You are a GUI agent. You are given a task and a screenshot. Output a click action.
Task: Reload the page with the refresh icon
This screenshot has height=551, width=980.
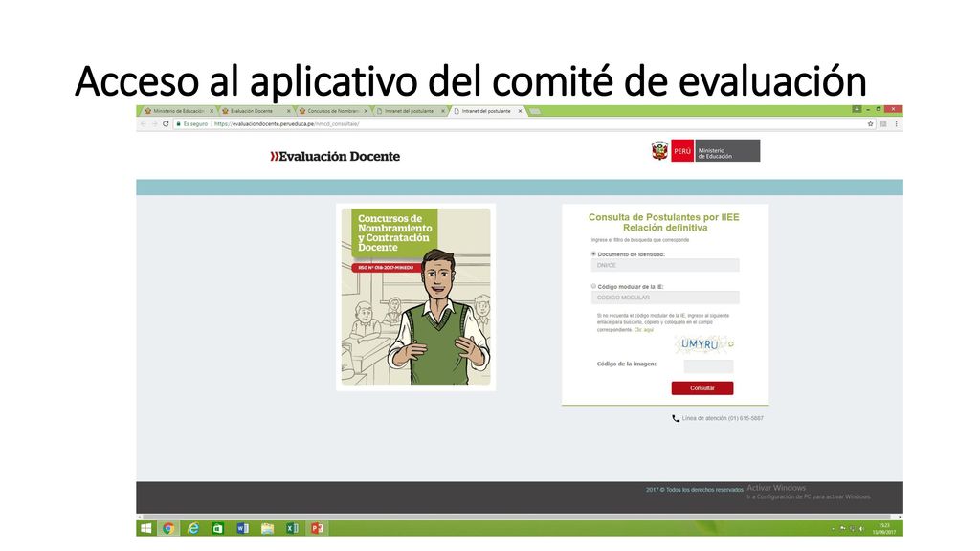pyautogui.click(x=166, y=123)
